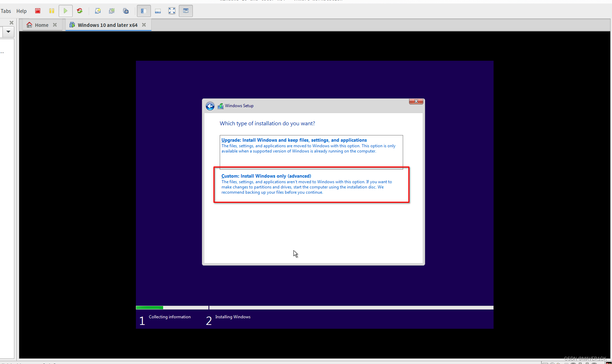
Task: Restart the guest with red-green arrows icon
Action: coord(80,11)
